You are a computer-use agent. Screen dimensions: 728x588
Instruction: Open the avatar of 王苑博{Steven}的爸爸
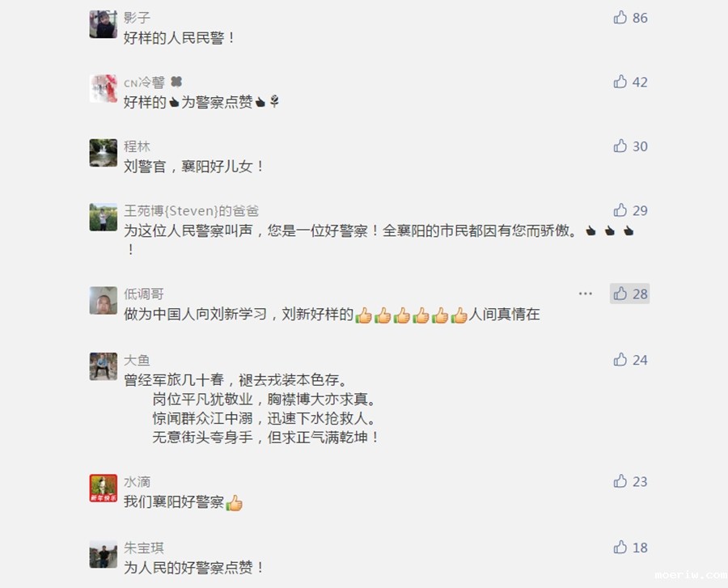pyautogui.click(x=103, y=217)
